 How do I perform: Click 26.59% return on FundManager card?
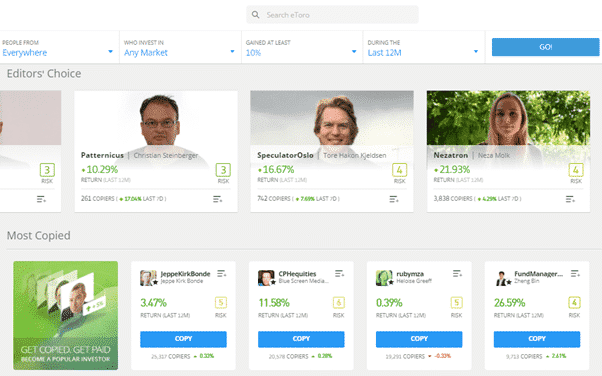point(509,303)
